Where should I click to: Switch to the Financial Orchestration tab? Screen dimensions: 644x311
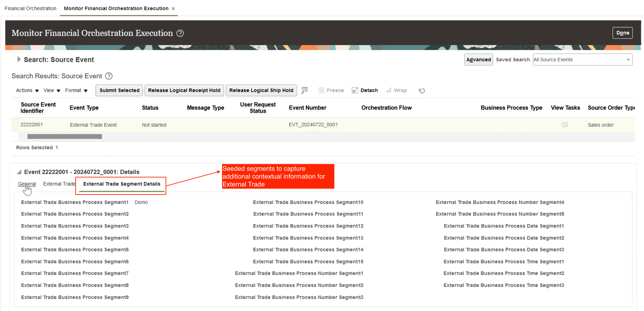click(30, 9)
